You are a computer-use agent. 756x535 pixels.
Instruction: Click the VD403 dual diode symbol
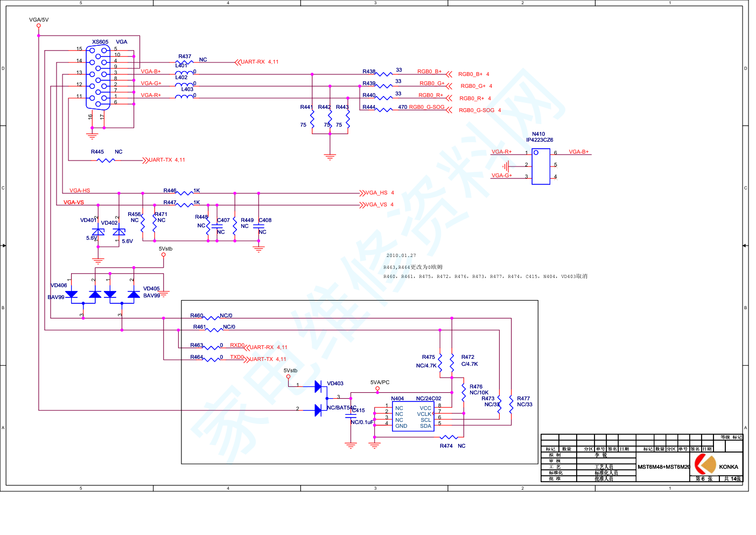point(321,398)
